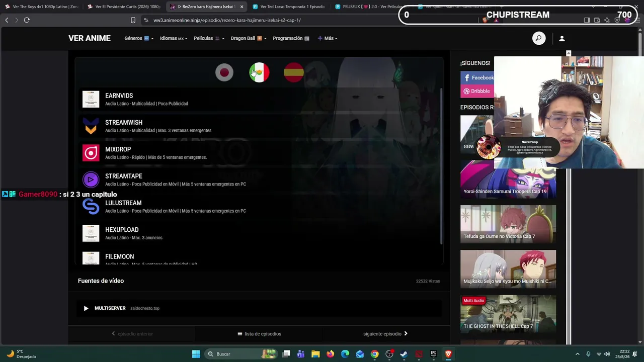
Task: Expand the Más dropdown menu
Action: (x=328, y=38)
